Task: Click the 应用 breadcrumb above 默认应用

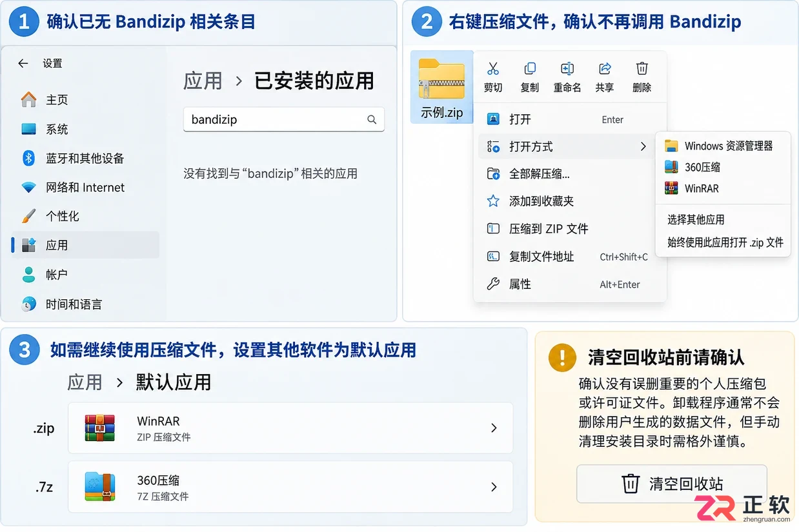Action: point(85,382)
